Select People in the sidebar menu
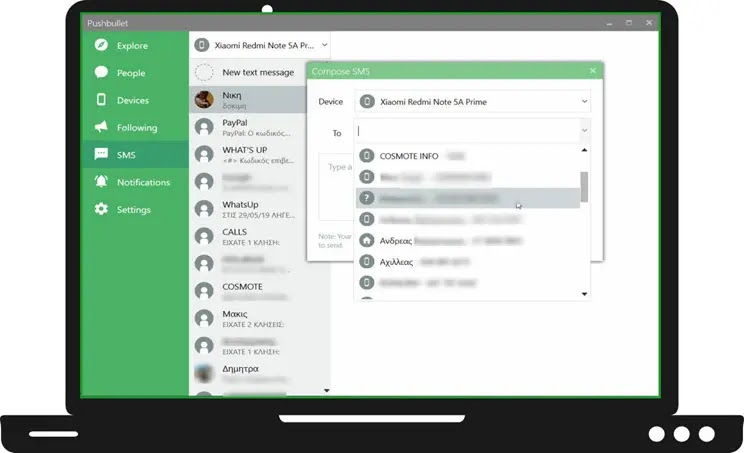 pyautogui.click(x=135, y=73)
